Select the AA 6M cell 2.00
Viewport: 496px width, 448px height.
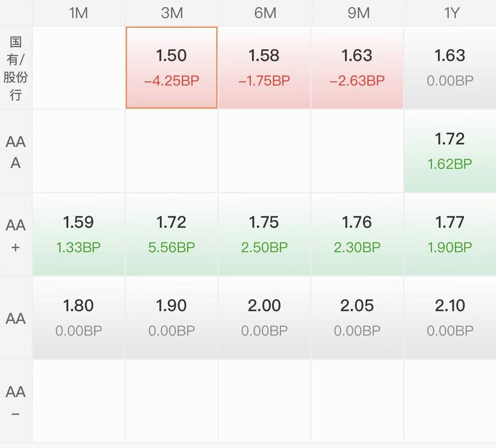(x=265, y=317)
